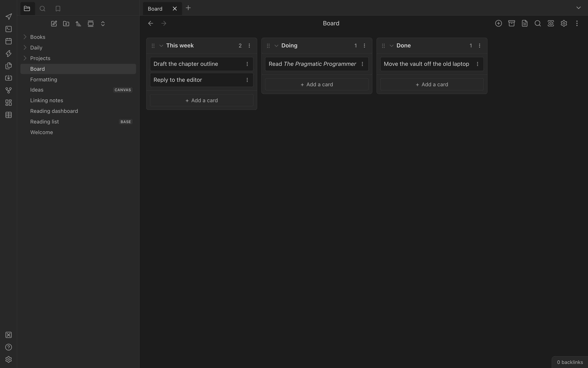
Task: Add a card to Done
Action: click(432, 84)
